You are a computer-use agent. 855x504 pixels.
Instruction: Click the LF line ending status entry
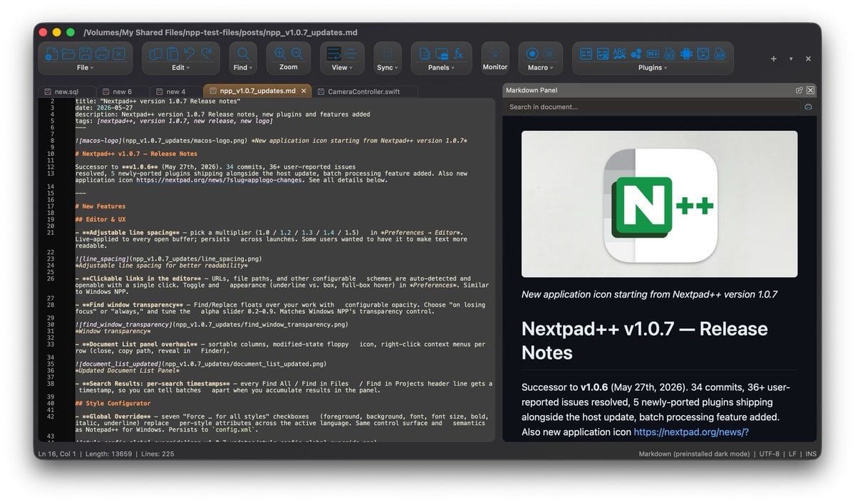point(792,453)
